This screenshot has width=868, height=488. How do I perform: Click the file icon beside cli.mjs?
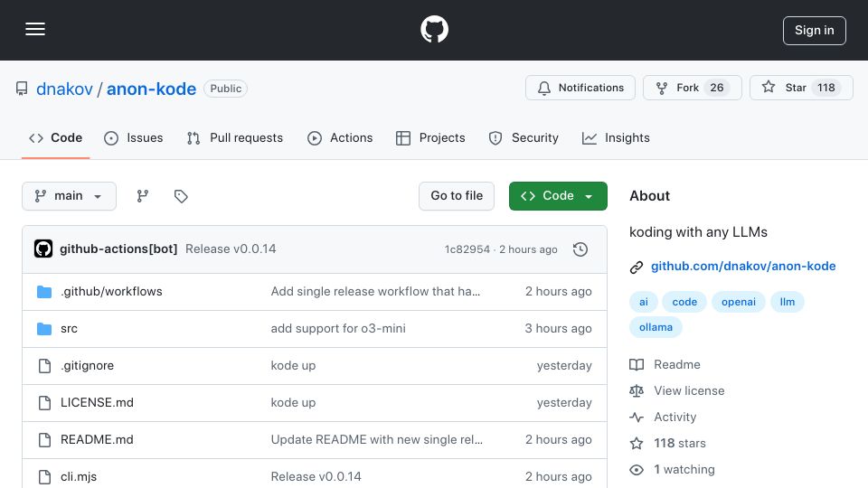(44, 477)
